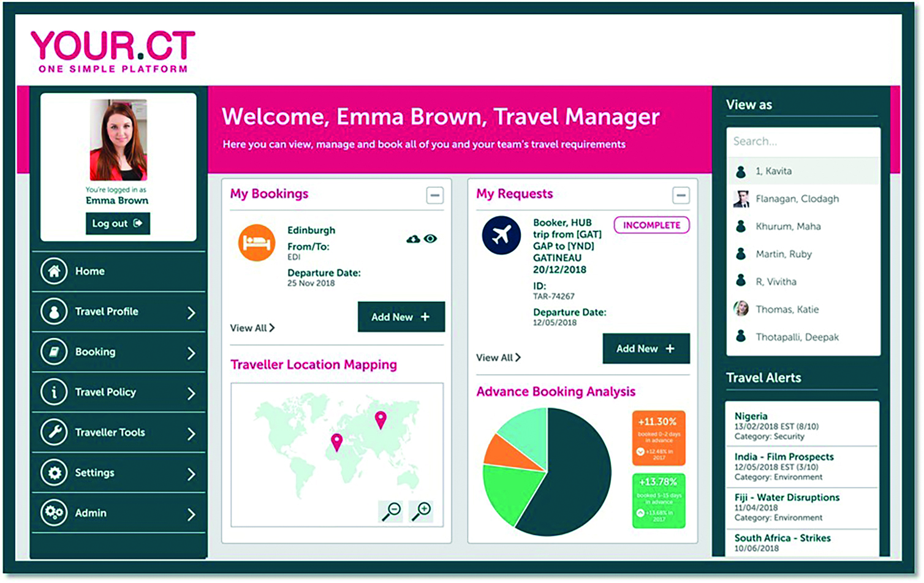The image size is (924, 583).
Task: Click the View as search field
Action: click(803, 141)
